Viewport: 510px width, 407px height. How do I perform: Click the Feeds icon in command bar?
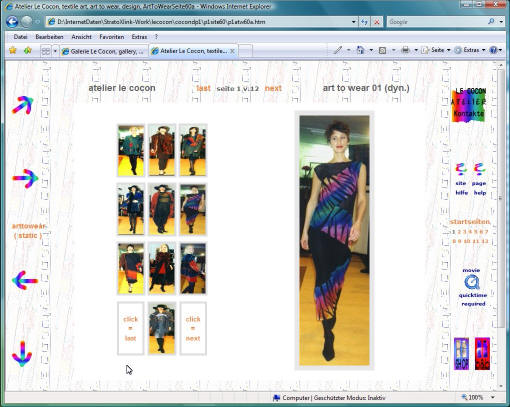[x=383, y=50]
